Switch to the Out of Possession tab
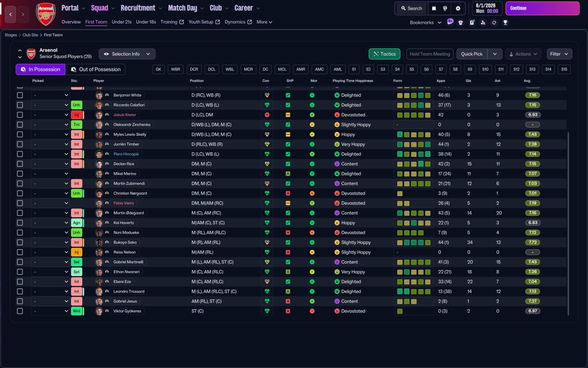Image resolution: width=588 pixels, height=368 pixels. pyautogui.click(x=96, y=69)
